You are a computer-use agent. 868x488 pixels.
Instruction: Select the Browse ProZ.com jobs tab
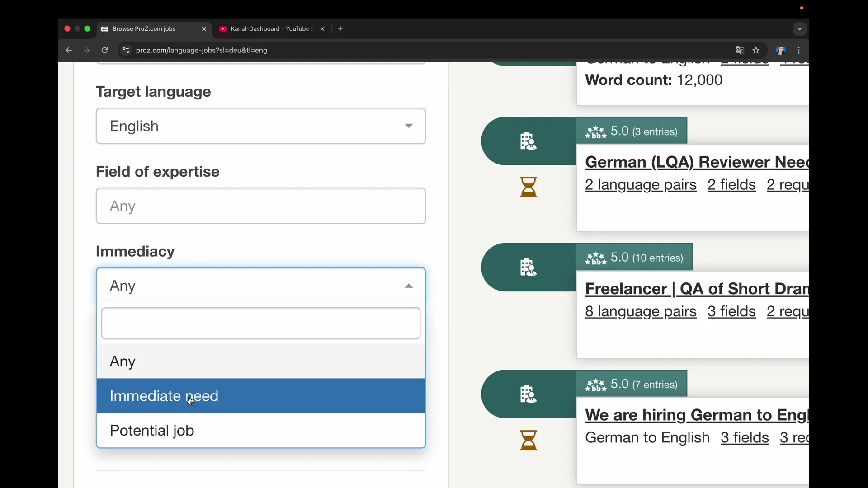click(145, 28)
